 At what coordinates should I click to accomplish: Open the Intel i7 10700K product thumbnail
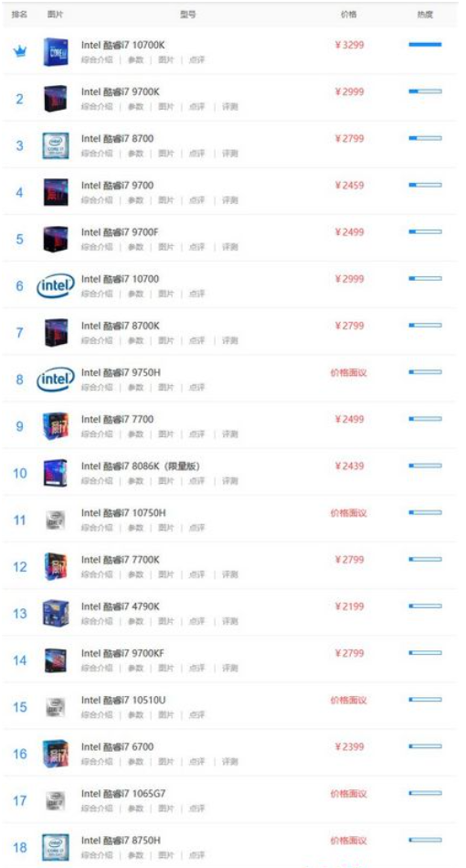[x=56, y=52]
